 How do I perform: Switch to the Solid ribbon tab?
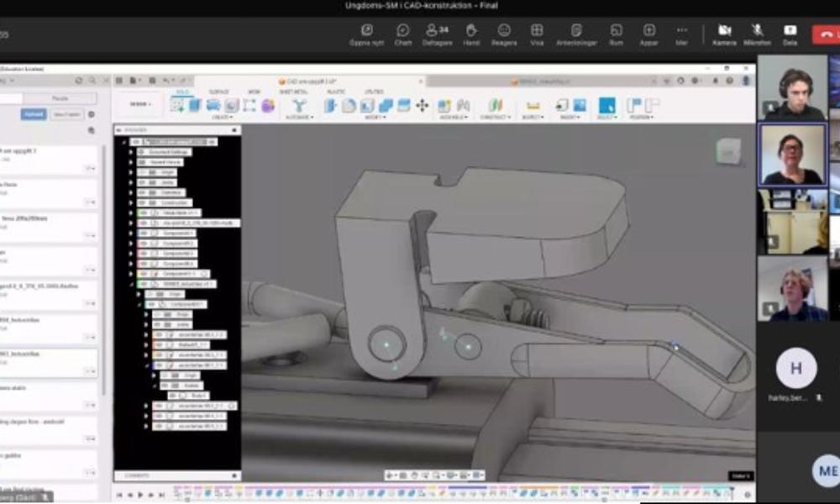coord(182,92)
